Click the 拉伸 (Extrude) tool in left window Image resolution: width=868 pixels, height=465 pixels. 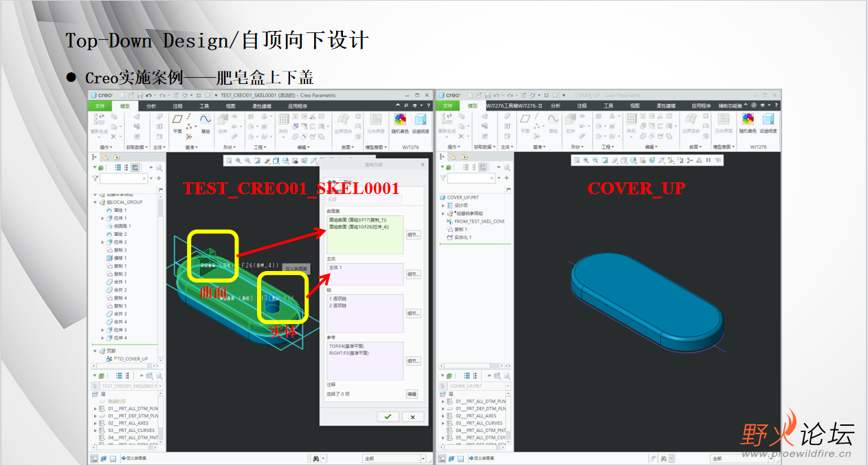click(x=223, y=123)
